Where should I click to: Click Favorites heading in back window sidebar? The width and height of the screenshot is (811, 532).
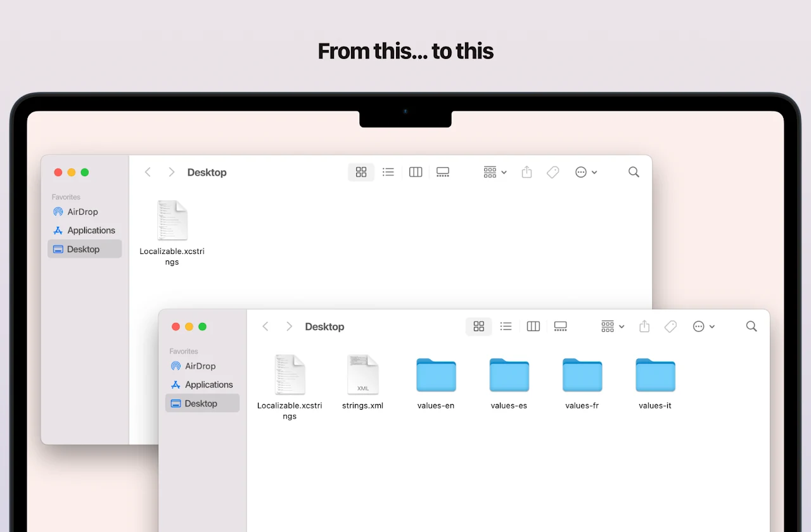point(66,197)
